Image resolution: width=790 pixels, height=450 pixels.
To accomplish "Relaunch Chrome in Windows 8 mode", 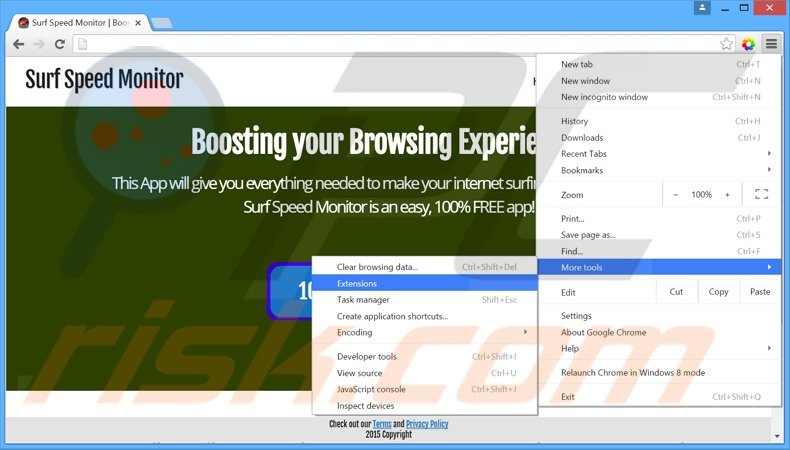I will [x=660, y=372].
